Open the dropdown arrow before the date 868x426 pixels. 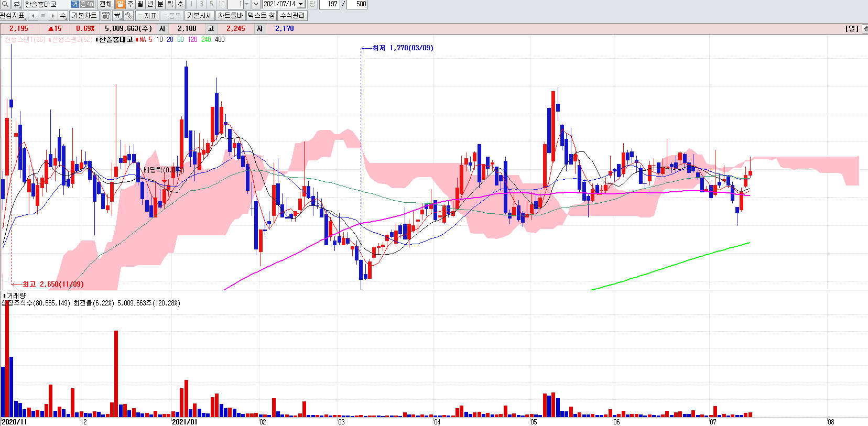click(x=256, y=4)
